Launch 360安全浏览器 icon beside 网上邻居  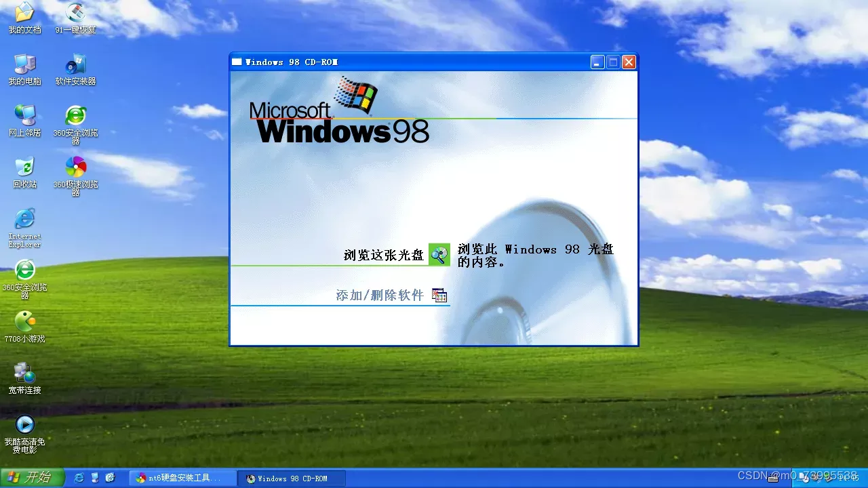pos(76,124)
